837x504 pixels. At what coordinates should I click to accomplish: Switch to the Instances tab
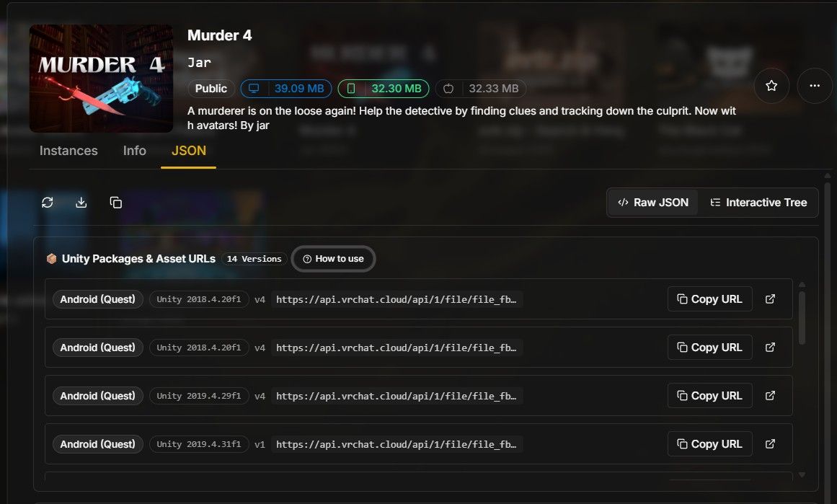pyautogui.click(x=68, y=151)
